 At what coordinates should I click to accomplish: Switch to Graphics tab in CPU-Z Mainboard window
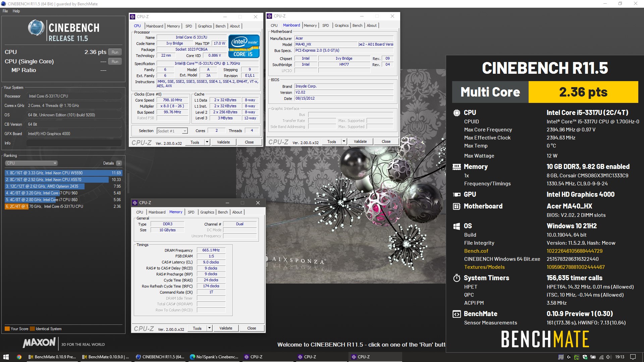tap(341, 25)
